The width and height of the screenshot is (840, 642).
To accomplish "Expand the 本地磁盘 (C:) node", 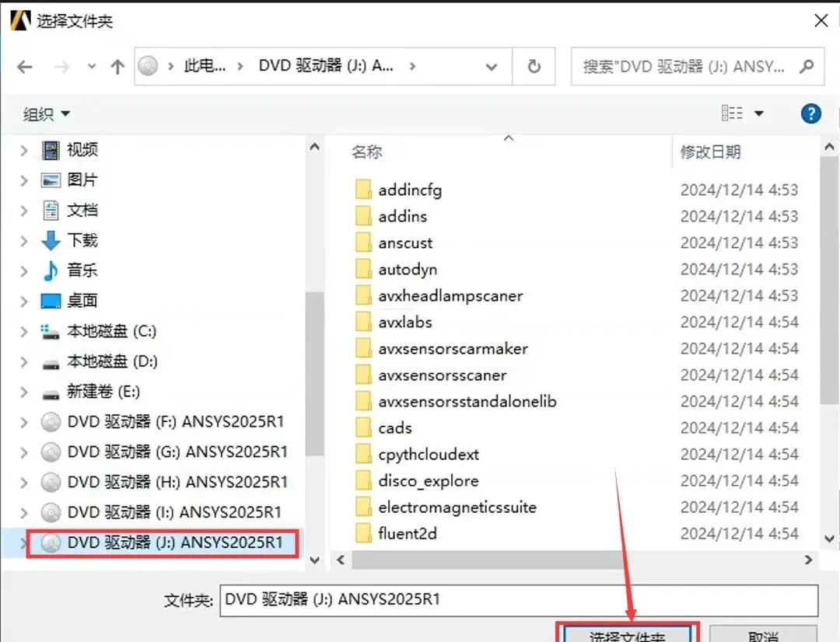I will [23, 331].
